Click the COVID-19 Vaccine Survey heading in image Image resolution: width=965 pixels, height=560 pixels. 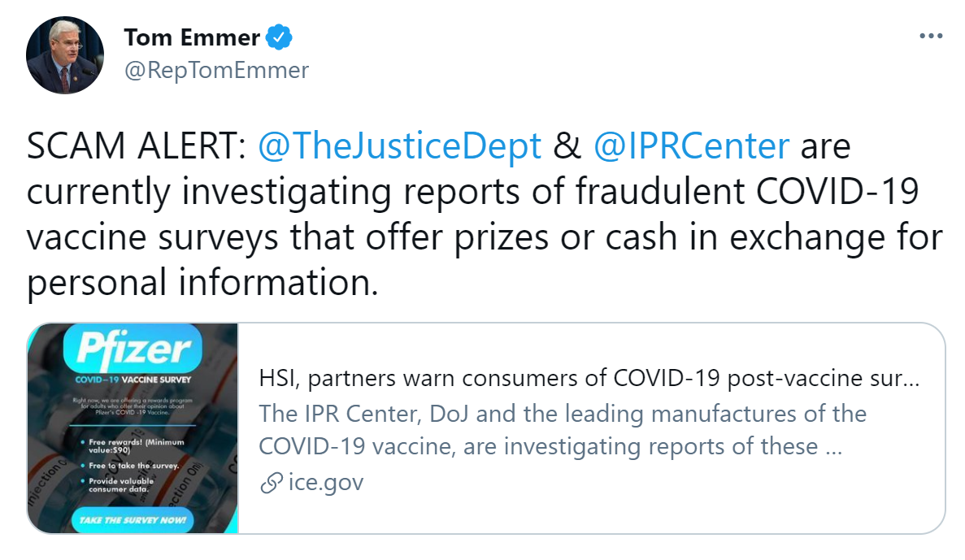133,379
